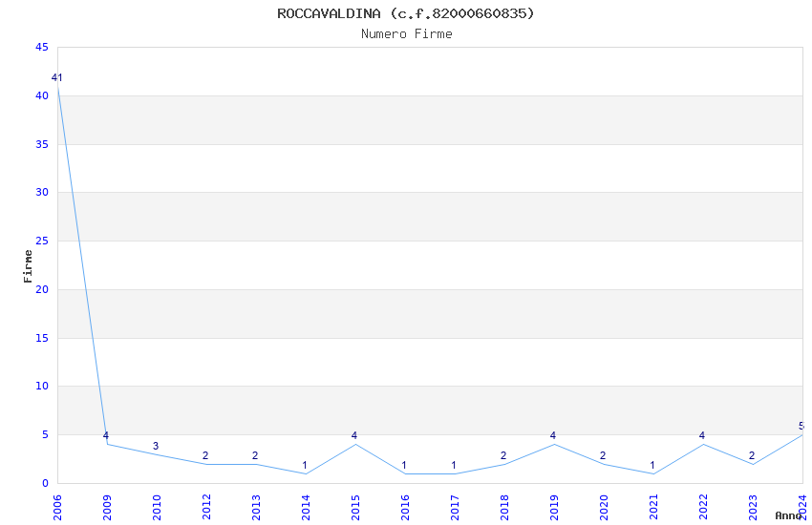The height and width of the screenshot is (525, 812).
Task: Click the y-axis tick label 40
Action: point(42,95)
